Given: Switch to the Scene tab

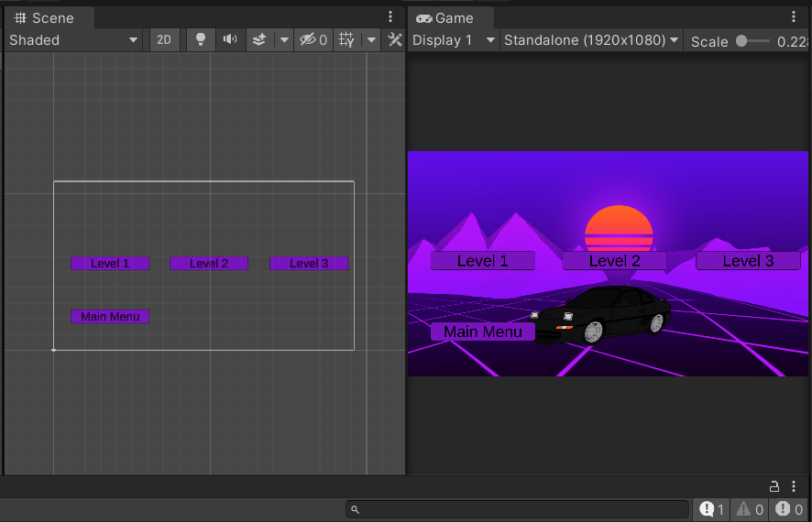Looking at the screenshot, I should click(x=45, y=17).
